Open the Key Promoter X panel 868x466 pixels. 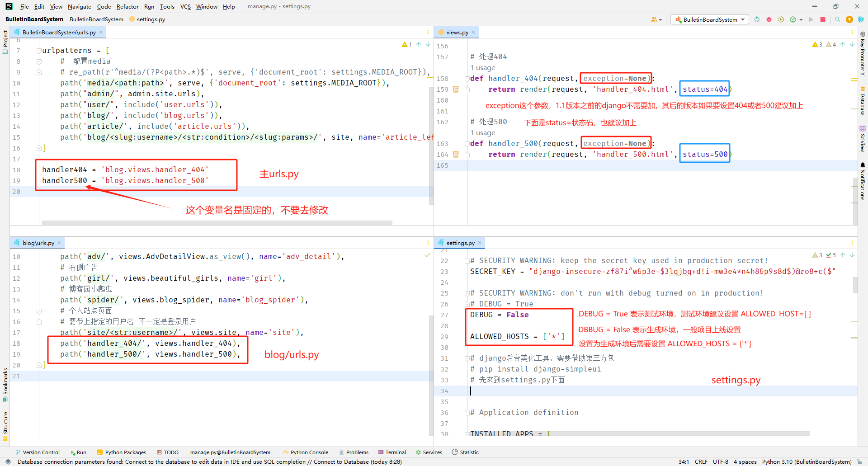[863, 53]
